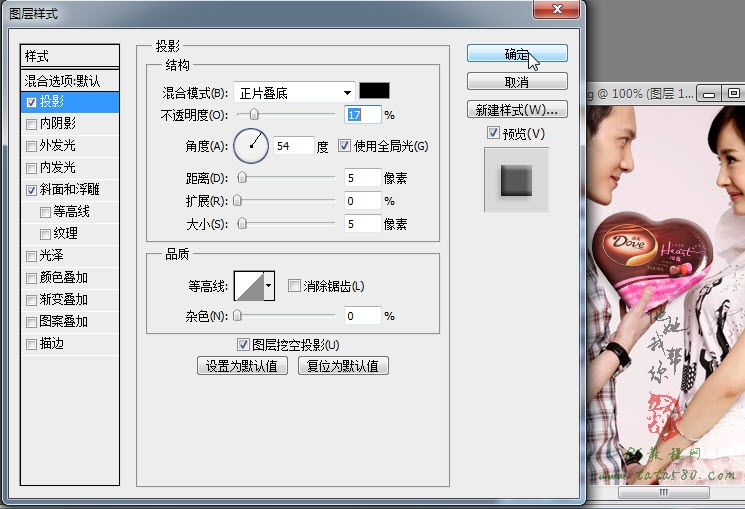745x509 pixels.
Task: Toggle the 预览(V) checkbox
Action: (x=493, y=133)
